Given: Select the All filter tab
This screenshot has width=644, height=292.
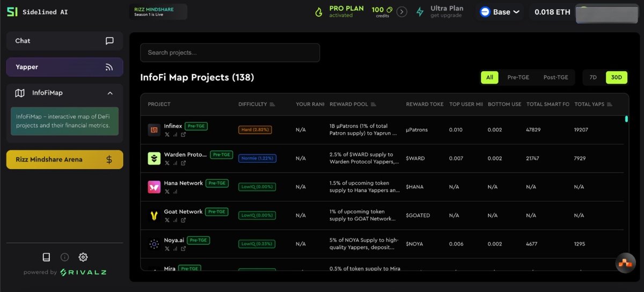Looking at the screenshot, I should click(x=489, y=77).
